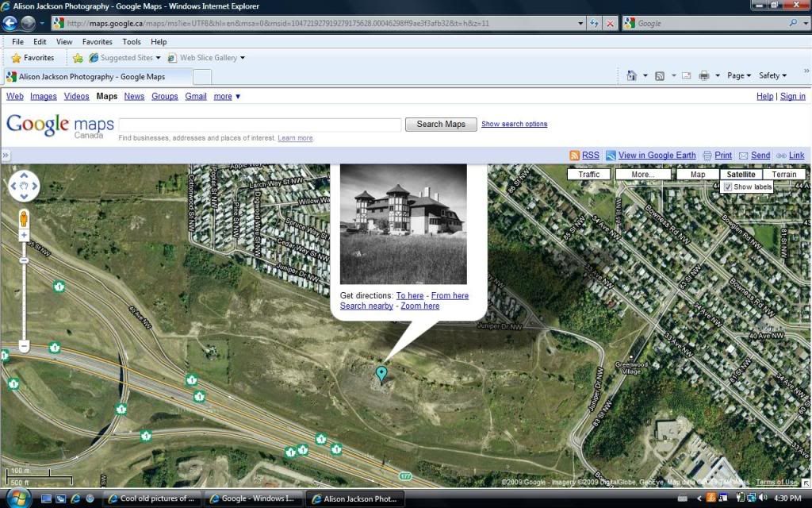Click the zoom slider handle on the map
The image size is (812, 508).
24,260
